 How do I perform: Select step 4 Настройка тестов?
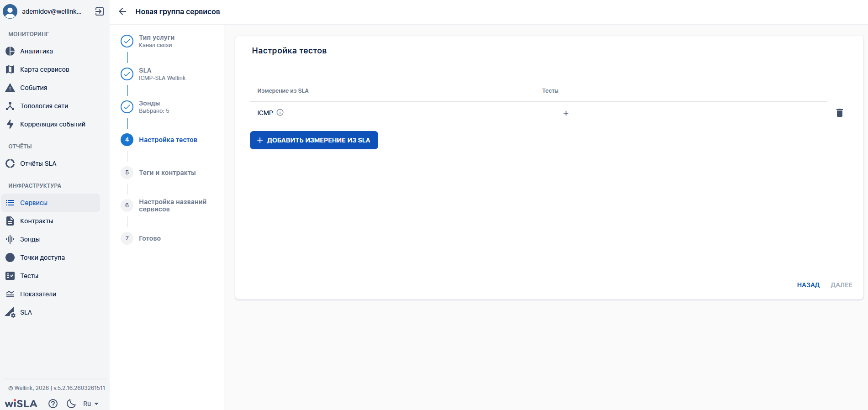tap(159, 140)
